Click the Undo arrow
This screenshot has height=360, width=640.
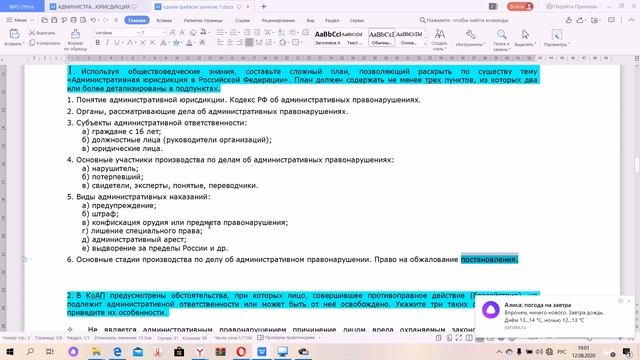click(93, 20)
